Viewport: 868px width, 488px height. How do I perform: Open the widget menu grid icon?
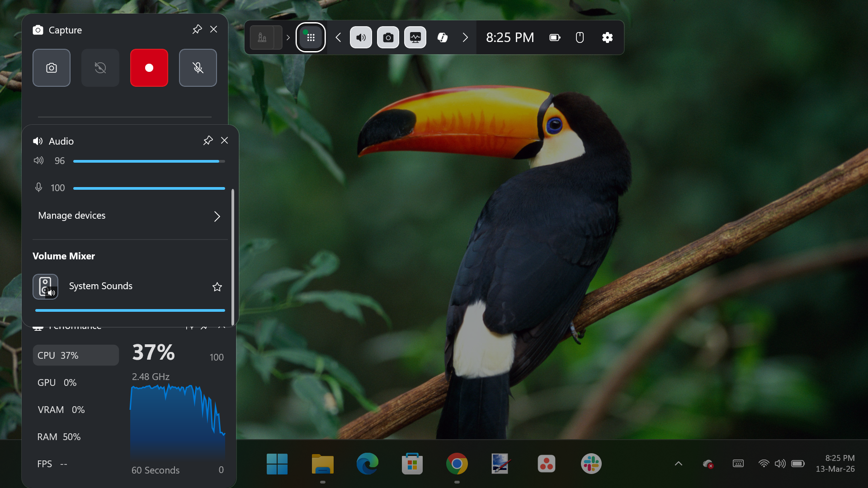tap(311, 38)
